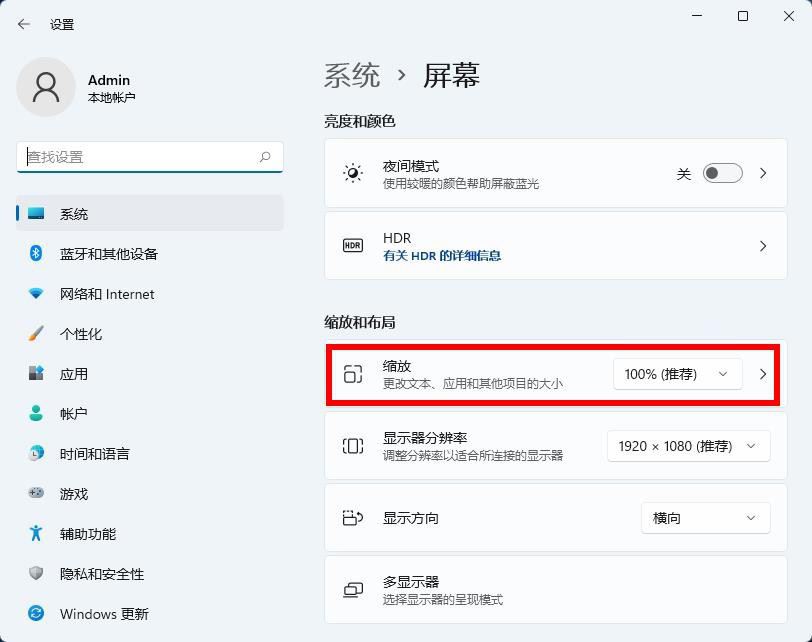Click 系统 in breadcrumb header
The width and height of the screenshot is (812, 642).
coord(352,76)
